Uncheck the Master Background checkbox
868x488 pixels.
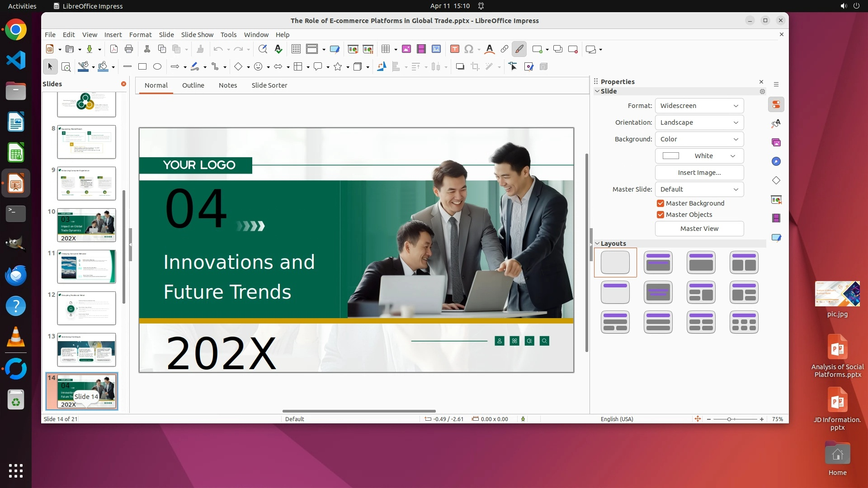(x=660, y=203)
